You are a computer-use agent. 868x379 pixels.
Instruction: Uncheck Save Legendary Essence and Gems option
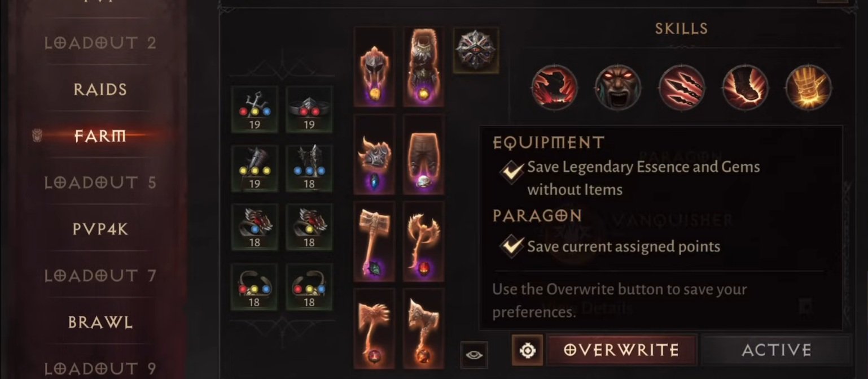coord(512,171)
